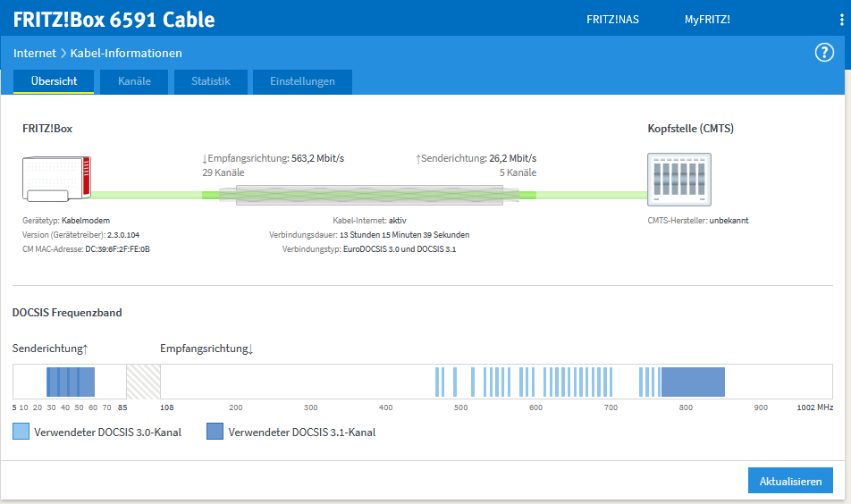Click the Verbindungstyp EuroDOCSIS text
The image size is (851, 504).
point(369,249)
